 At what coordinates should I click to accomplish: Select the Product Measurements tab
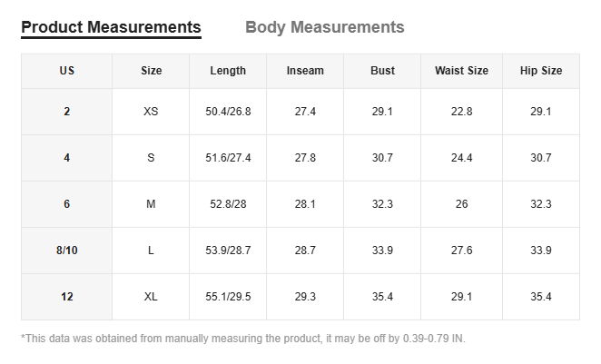click(x=111, y=27)
